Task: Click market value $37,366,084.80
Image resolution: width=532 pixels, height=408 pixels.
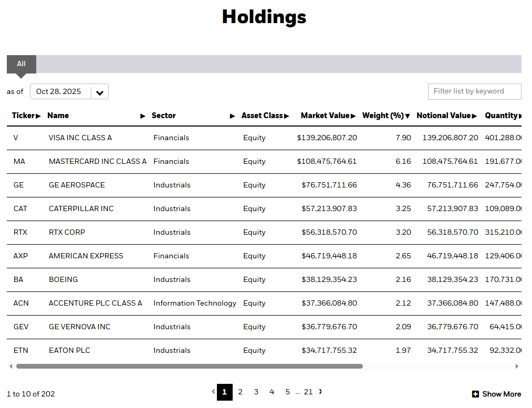Action: tap(329, 303)
